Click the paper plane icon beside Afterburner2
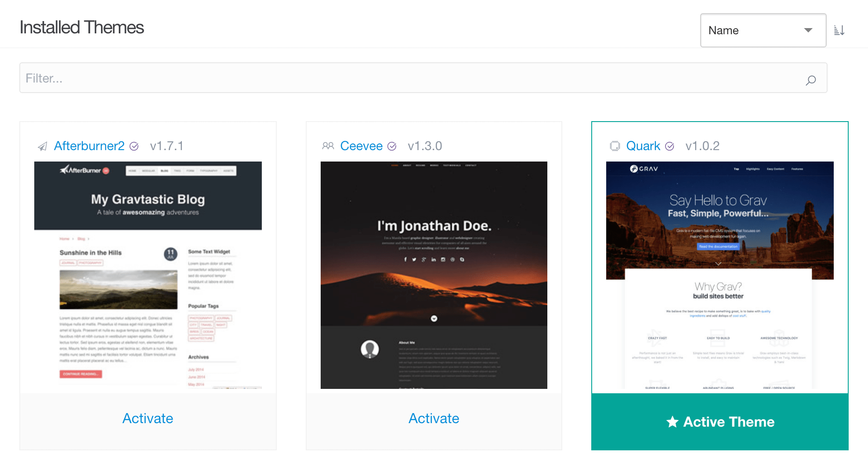The width and height of the screenshot is (868, 460). pos(42,146)
